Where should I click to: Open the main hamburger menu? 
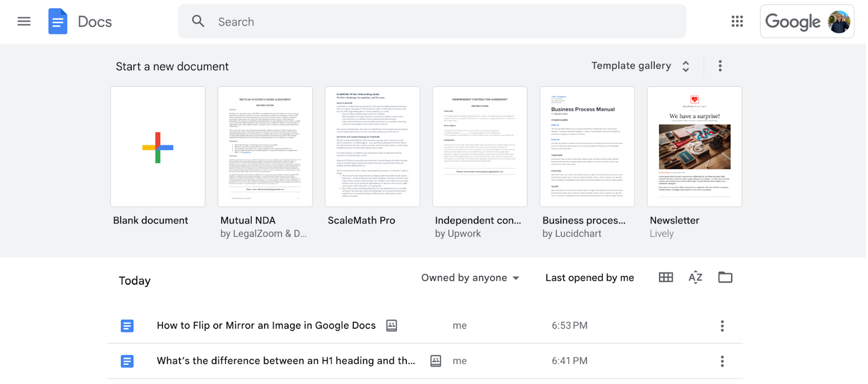click(x=24, y=22)
